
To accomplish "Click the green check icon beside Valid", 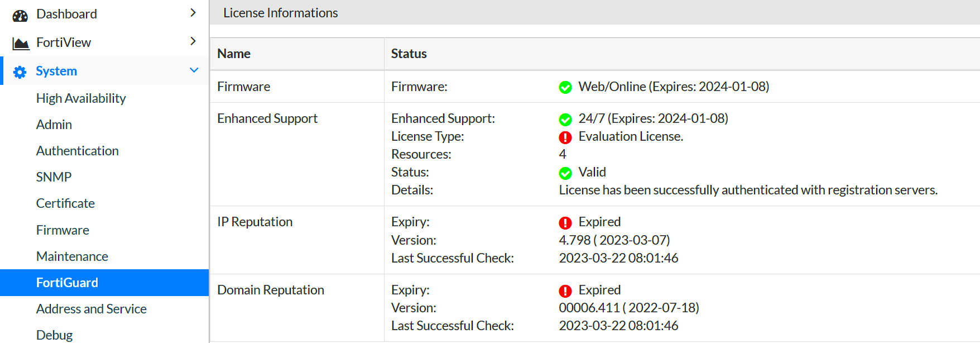I will coord(565,173).
